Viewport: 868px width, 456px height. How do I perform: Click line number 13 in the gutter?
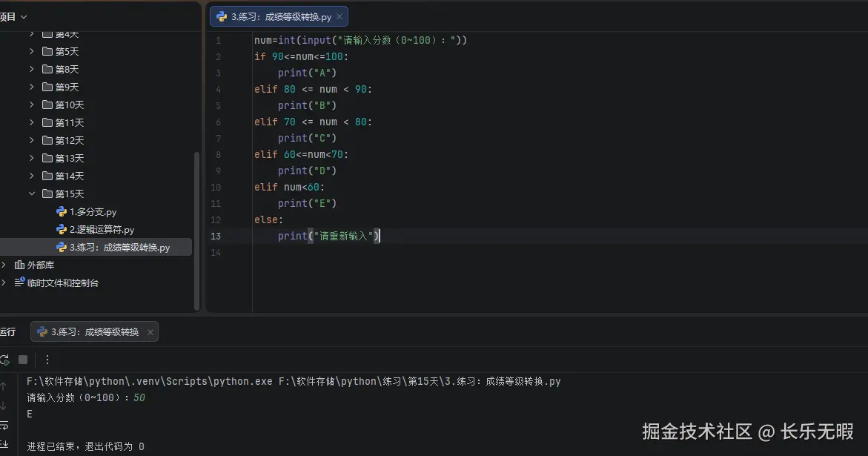(216, 237)
